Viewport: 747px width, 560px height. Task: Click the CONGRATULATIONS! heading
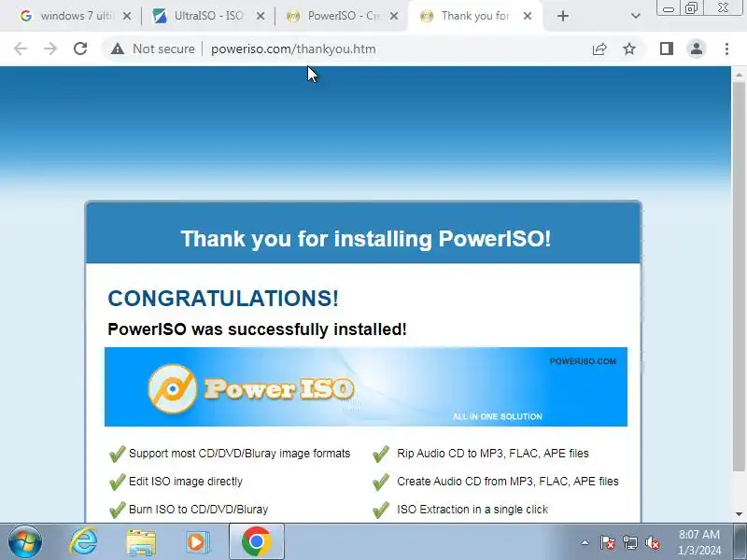tap(223, 299)
